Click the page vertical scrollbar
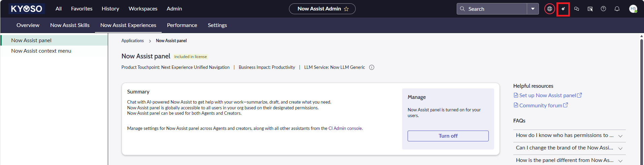 pyautogui.click(x=642, y=101)
